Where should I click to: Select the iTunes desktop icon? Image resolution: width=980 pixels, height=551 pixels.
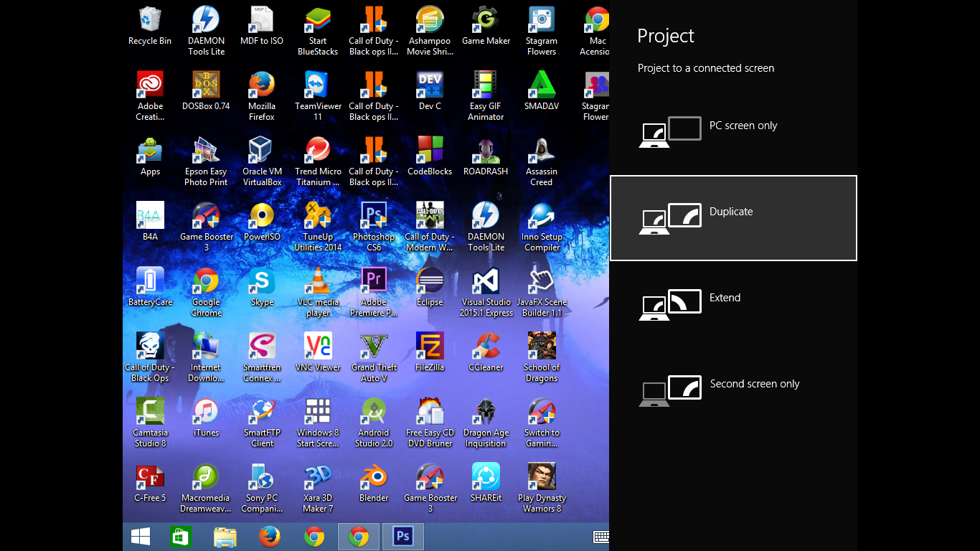(x=206, y=418)
